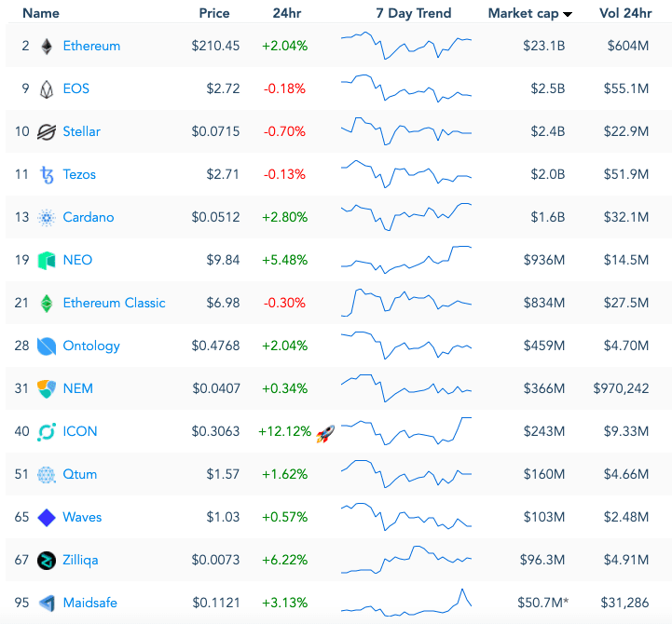The width and height of the screenshot is (672, 624).
Task: Click the Waves blue diamond icon
Action: click(47, 517)
